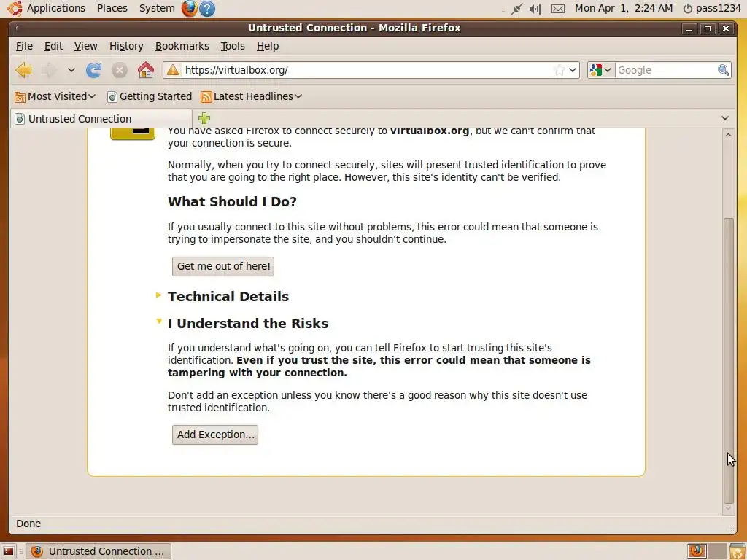The width and height of the screenshot is (747, 560).
Task: Maximize the Firefox window
Action: click(x=708, y=28)
